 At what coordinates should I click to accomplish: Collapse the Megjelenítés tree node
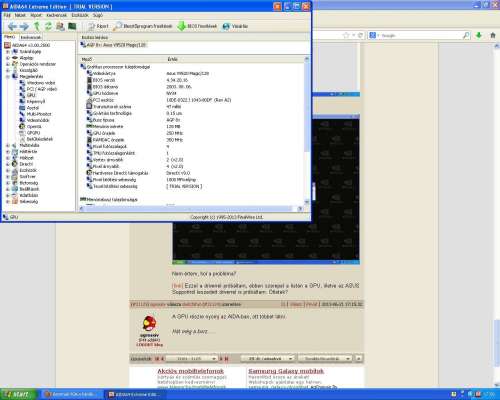pos(8,77)
